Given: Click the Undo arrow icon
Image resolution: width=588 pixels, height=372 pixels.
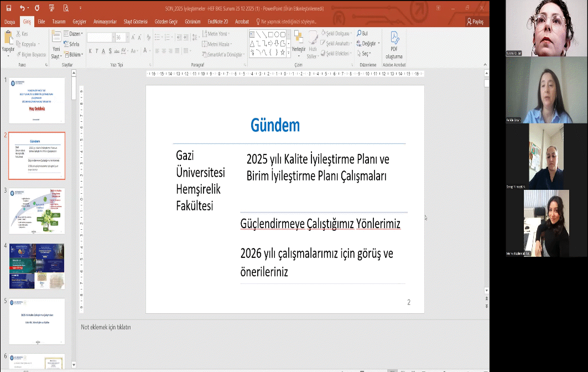Looking at the screenshot, I should pos(22,8).
